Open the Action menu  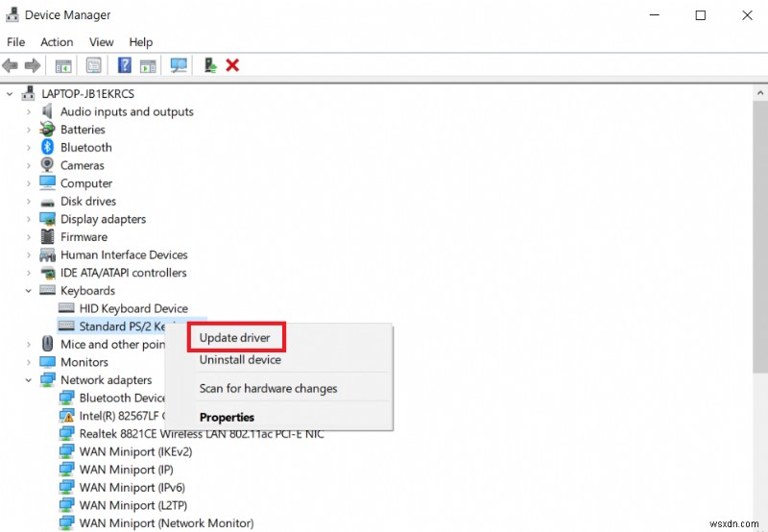point(57,42)
